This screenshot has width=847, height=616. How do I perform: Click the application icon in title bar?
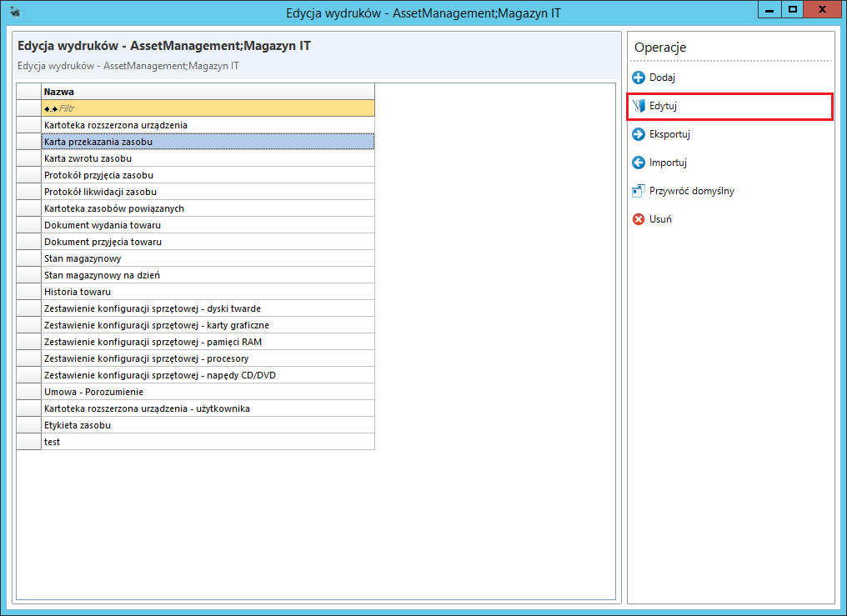[x=15, y=11]
